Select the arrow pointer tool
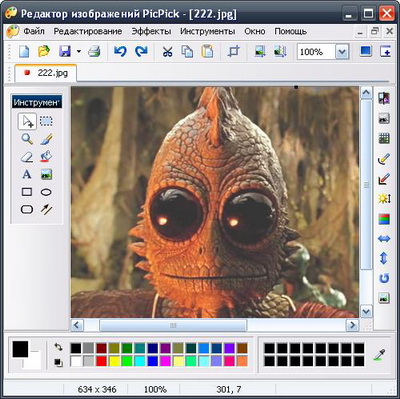The height and width of the screenshot is (399, 400). point(27,121)
